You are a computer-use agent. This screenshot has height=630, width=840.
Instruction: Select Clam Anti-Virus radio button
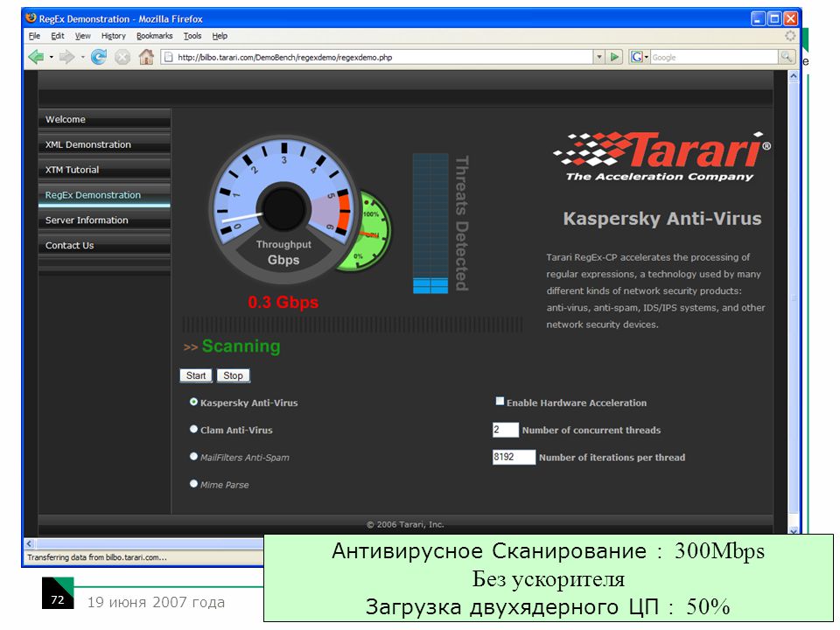pyautogui.click(x=193, y=429)
